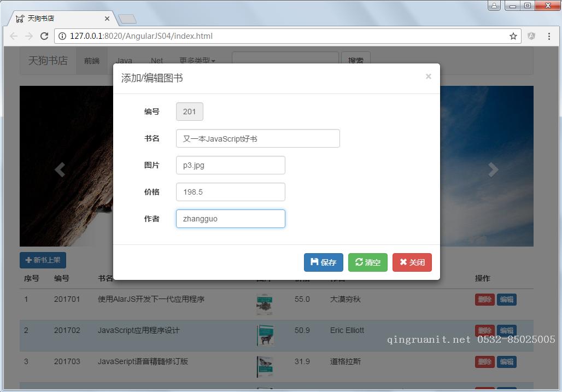Viewport: 562px width, 392px height.
Task: Click the 作者 field containing zhangguo
Action: [x=231, y=219]
